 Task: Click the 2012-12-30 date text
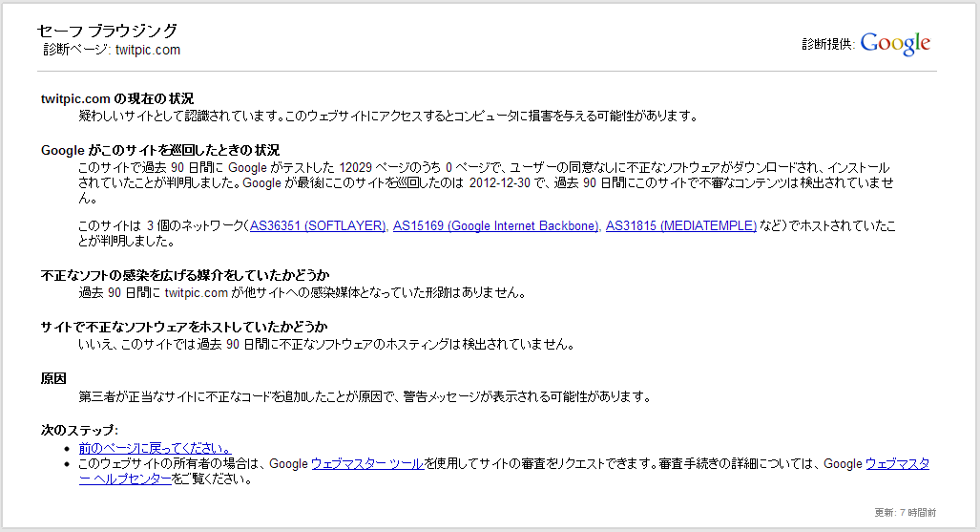coord(499,182)
